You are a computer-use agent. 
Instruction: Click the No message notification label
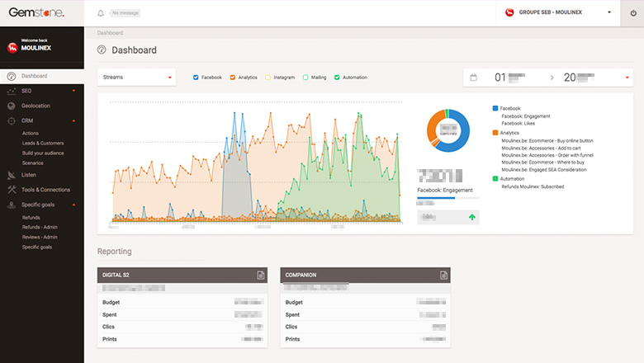125,13
